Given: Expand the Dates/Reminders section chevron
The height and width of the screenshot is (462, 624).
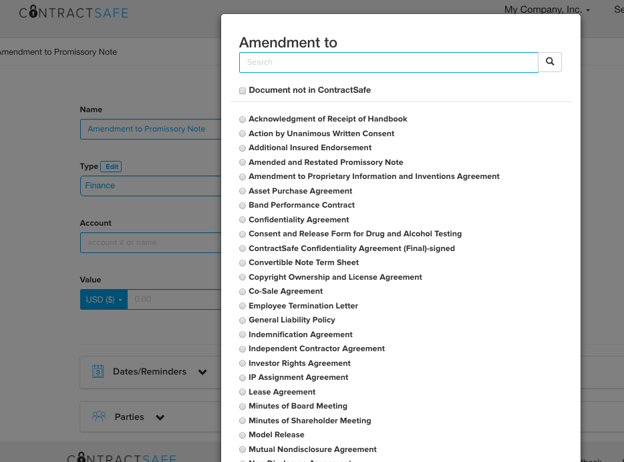Looking at the screenshot, I should pos(203,372).
